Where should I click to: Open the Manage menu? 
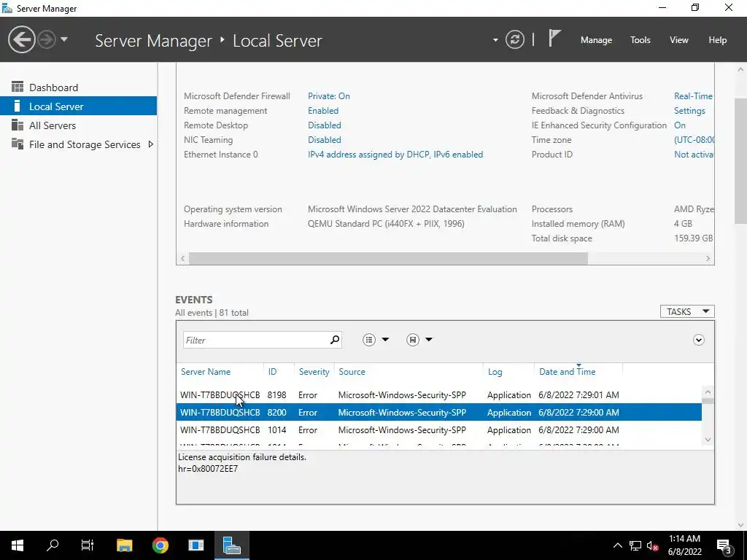click(x=596, y=40)
